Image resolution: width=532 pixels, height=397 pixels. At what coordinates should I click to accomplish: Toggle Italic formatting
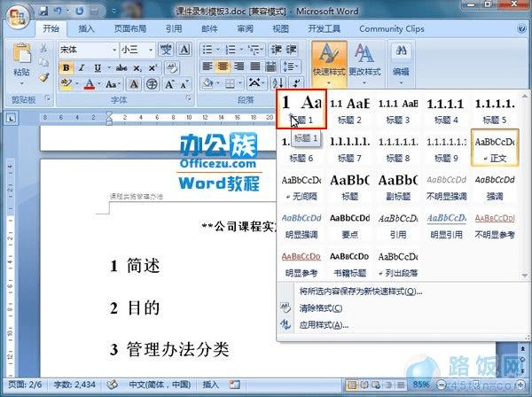82,68
